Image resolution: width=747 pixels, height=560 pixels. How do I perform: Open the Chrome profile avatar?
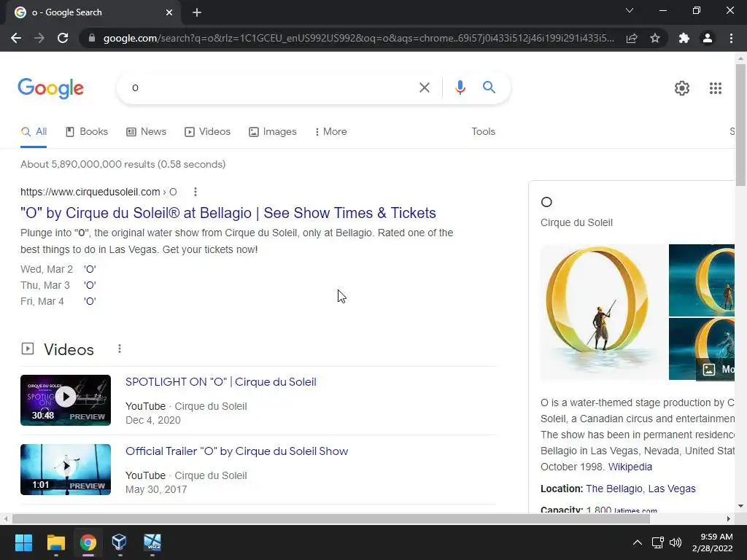coord(708,38)
